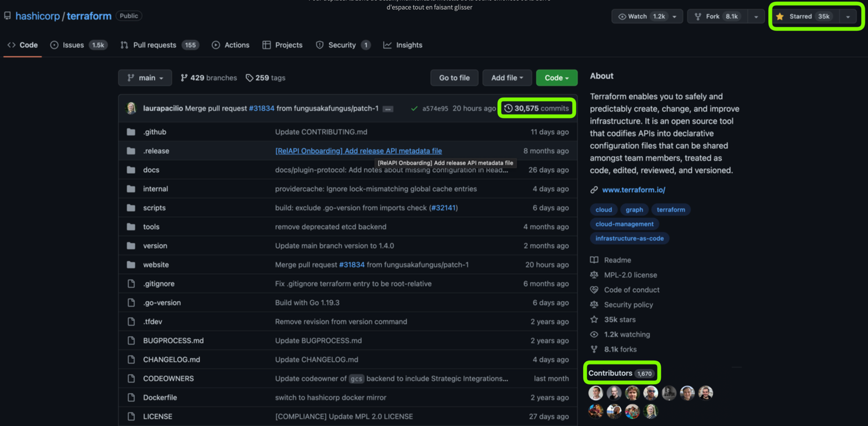
Task: Click the star icon beside 35k stars
Action: pos(594,319)
